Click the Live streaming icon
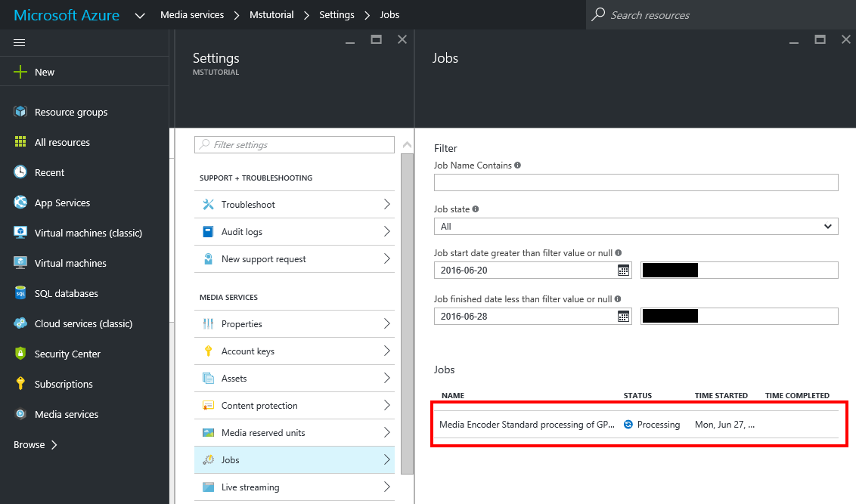 pyautogui.click(x=208, y=487)
